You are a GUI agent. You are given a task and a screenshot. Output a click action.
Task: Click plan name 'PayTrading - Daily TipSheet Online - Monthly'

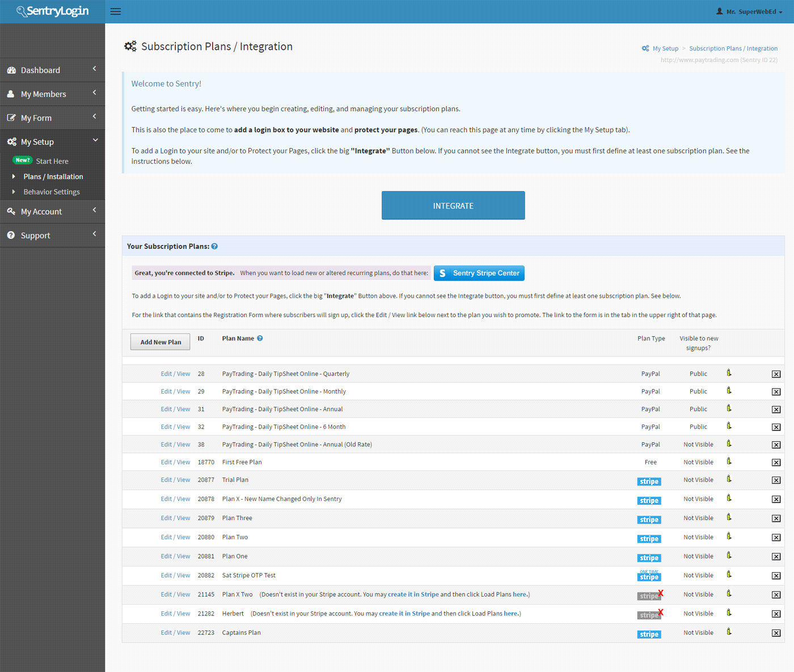284,392
